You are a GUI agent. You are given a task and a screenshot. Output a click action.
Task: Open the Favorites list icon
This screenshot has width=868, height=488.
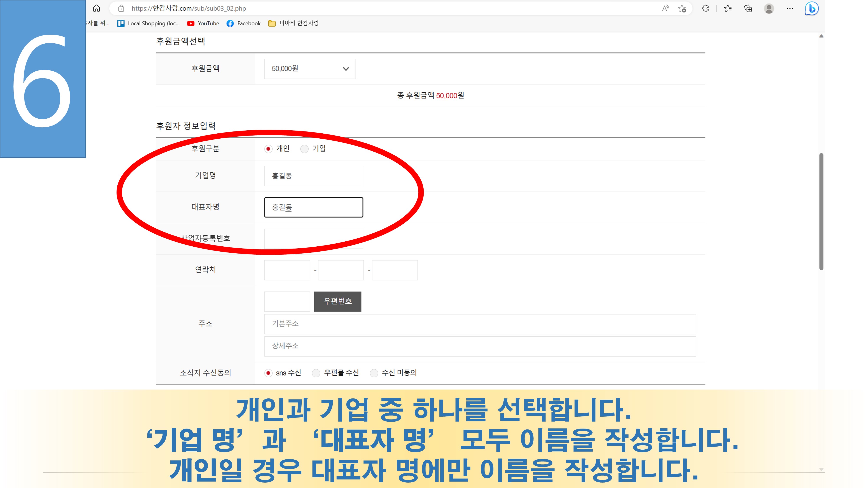pos(728,8)
